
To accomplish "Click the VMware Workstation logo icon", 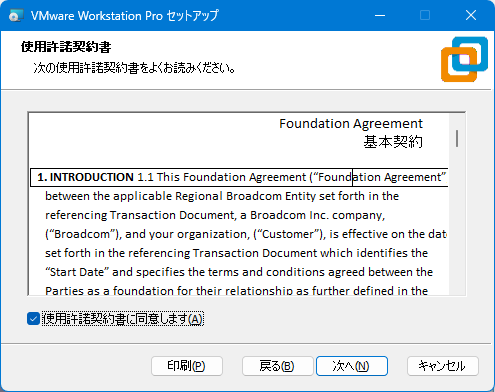I will [x=464, y=59].
